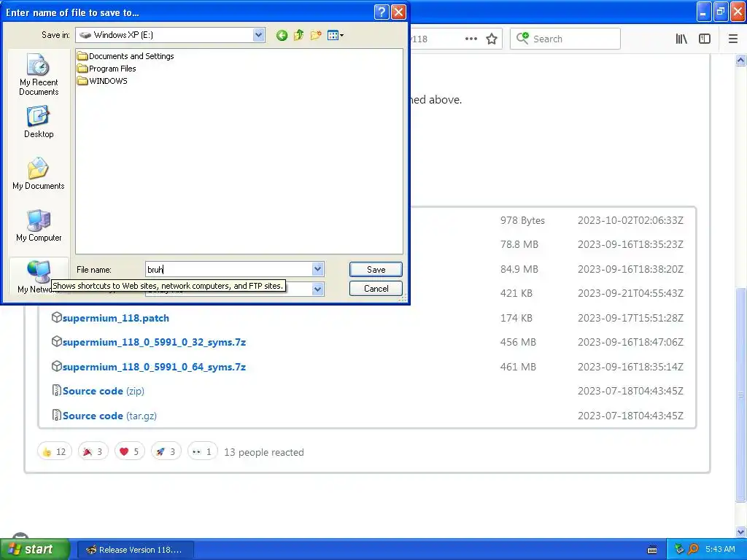The image size is (747, 560).
Task: Select the Program Files folder
Action: (x=107, y=69)
